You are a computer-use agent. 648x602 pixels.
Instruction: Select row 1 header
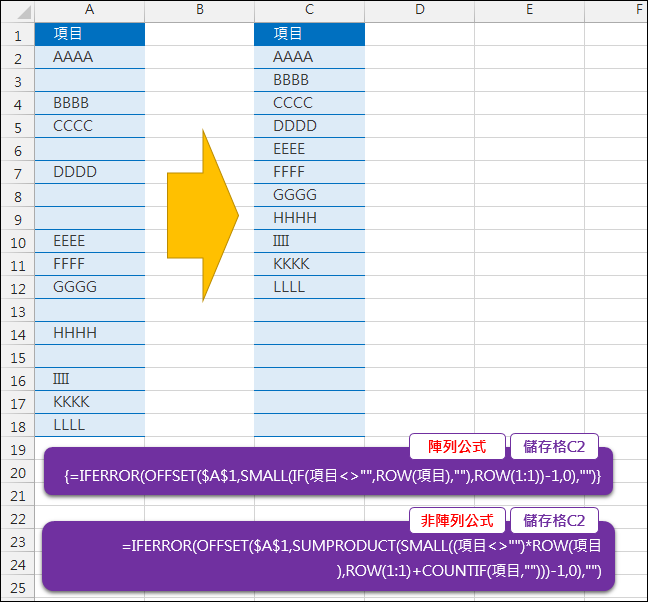coord(18,35)
